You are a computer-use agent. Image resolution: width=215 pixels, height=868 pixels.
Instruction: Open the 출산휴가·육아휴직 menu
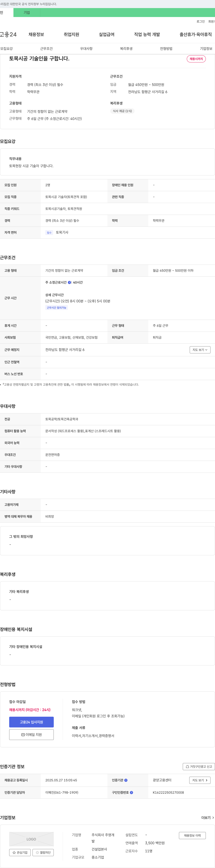pyautogui.click(x=196, y=34)
